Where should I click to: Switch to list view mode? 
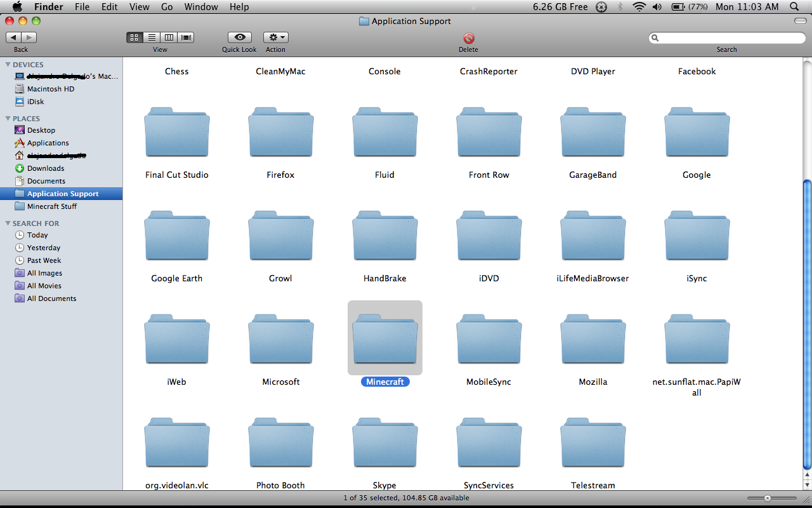152,37
